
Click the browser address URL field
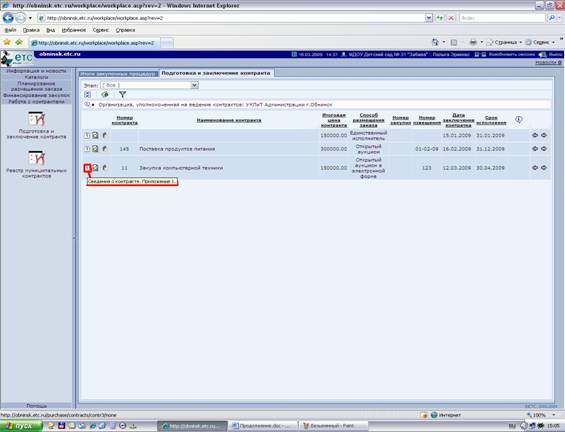(x=235, y=18)
